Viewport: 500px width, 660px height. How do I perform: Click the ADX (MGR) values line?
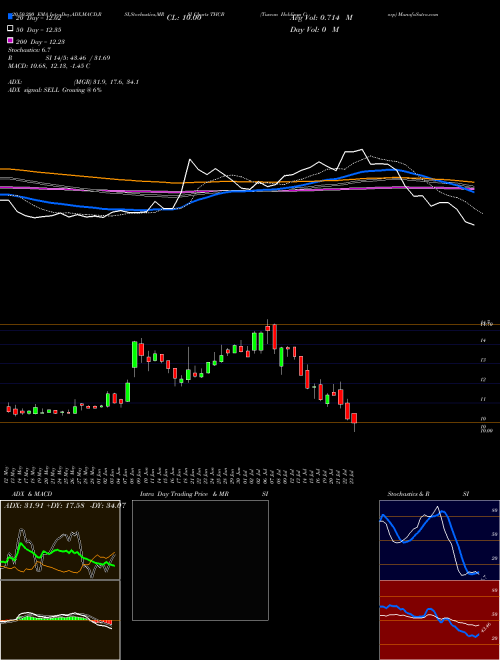pos(73,82)
